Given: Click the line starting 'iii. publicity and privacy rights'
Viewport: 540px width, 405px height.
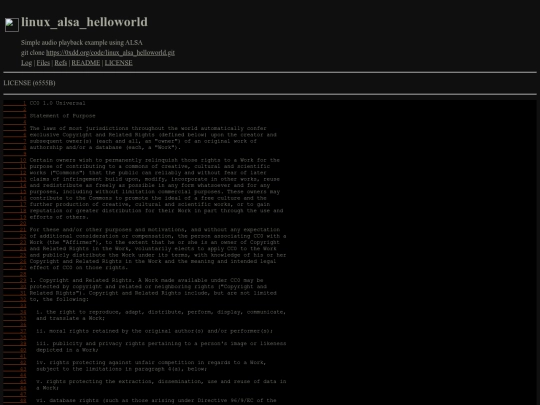Looking at the screenshot, I should tap(161, 344).
